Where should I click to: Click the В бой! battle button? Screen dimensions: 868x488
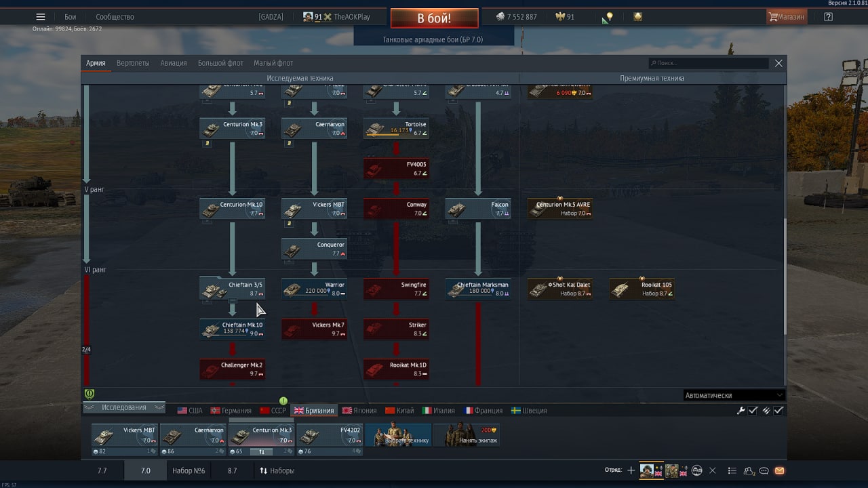434,18
